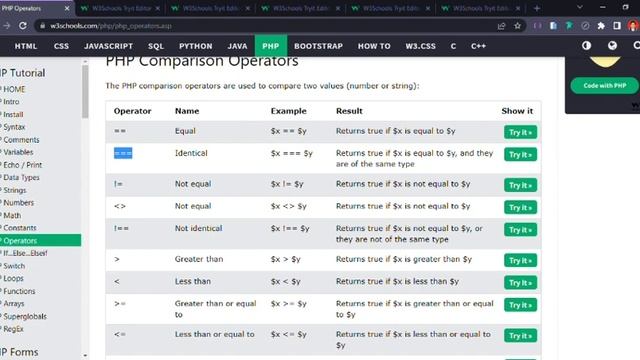
Task: Open the Chrome profile avatar
Action: point(633,26)
